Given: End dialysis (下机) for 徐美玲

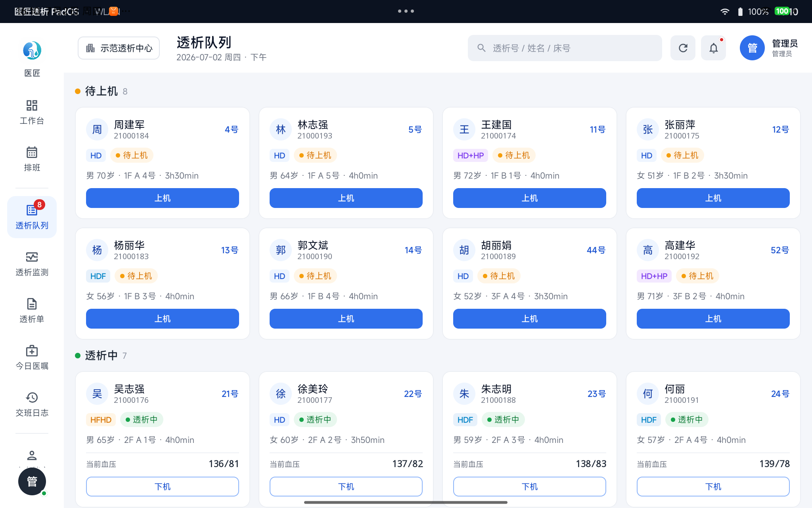Looking at the screenshot, I should 346,487.
